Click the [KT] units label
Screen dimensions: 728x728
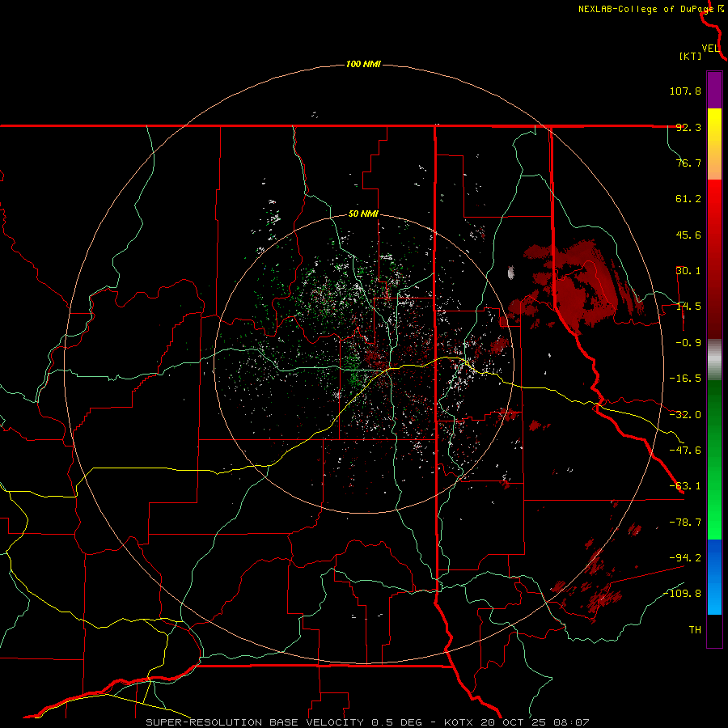point(690,56)
